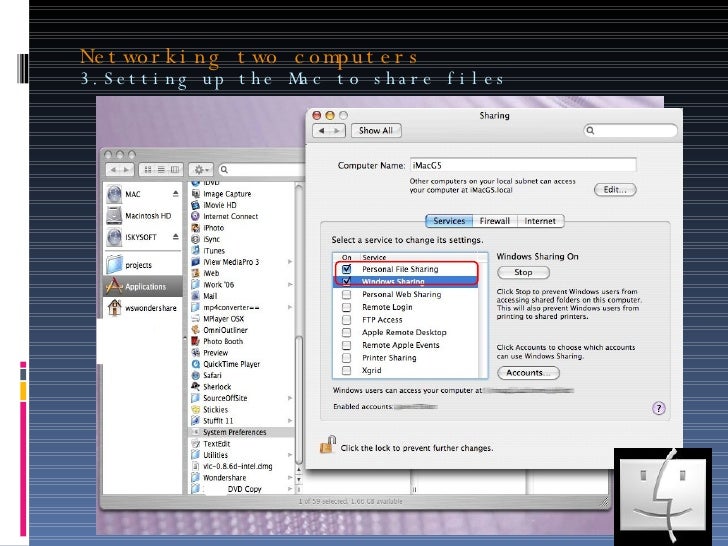Expand the DVD Copy folder arrow
Viewport: 728px width, 546px height.
coord(290,489)
